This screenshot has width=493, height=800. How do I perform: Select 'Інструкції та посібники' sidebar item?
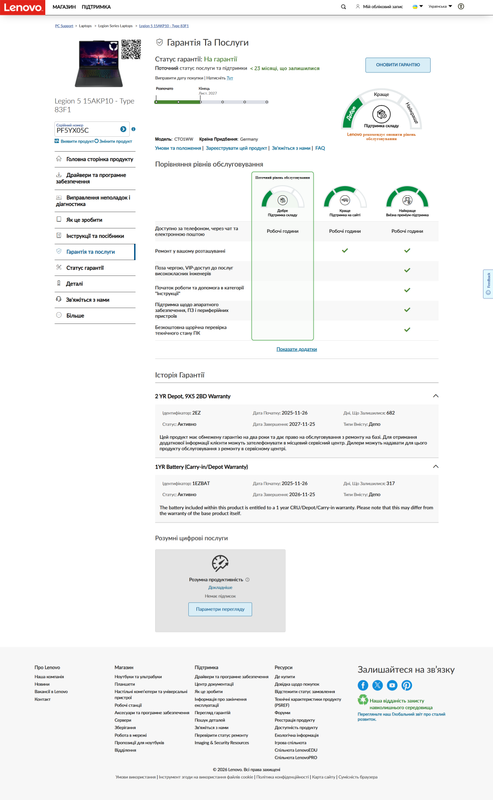point(95,236)
